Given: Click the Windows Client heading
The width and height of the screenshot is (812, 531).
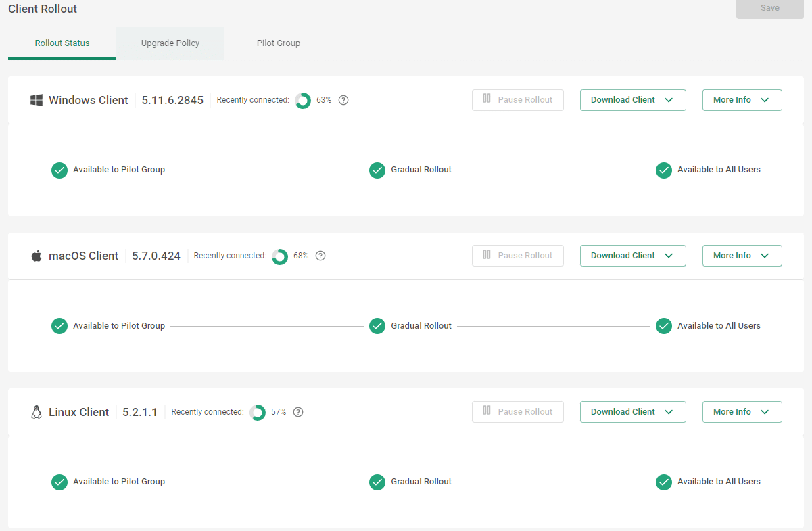Looking at the screenshot, I should (x=89, y=100).
